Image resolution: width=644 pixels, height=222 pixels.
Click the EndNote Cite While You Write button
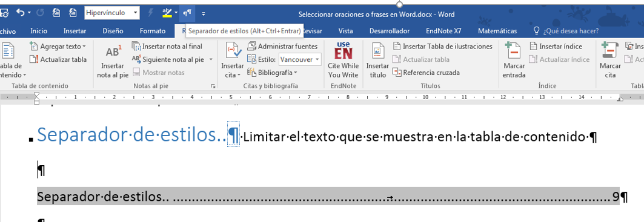(x=344, y=60)
